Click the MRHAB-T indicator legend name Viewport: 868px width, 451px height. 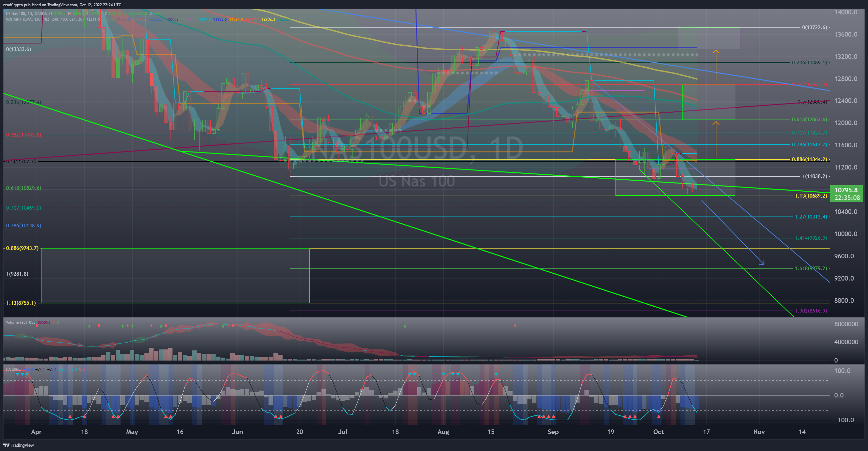point(14,19)
